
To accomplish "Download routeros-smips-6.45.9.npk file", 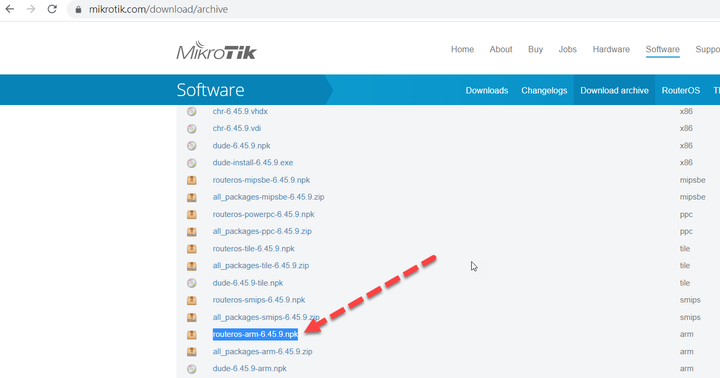I will [x=259, y=300].
